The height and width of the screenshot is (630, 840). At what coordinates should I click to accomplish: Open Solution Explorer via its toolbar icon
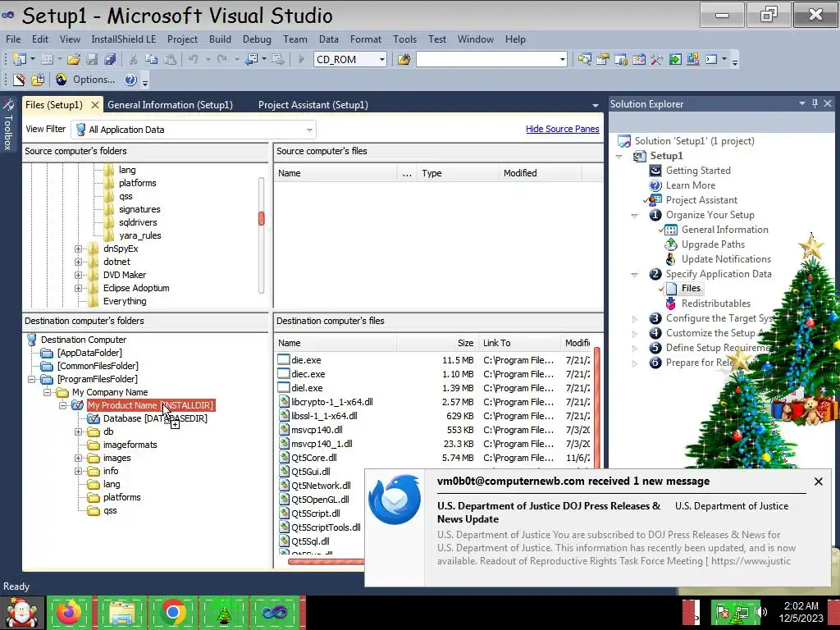[584, 59]
